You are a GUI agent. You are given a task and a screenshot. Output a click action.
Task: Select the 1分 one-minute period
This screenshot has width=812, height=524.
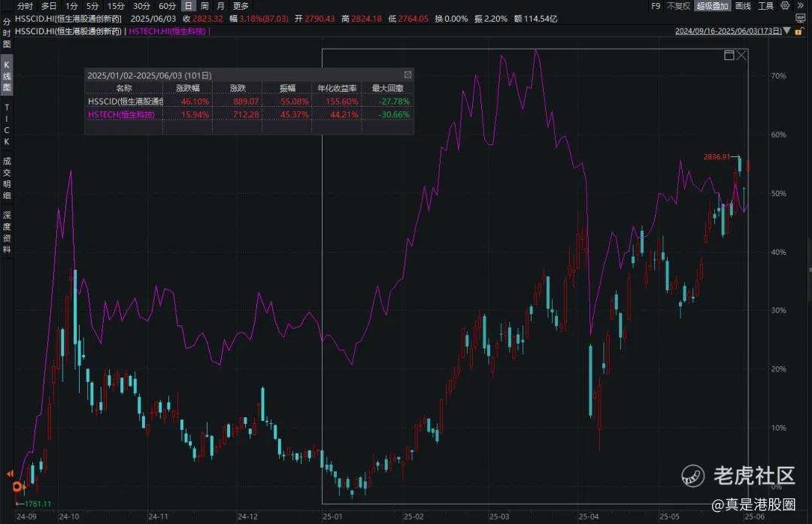tap(71, 6)
